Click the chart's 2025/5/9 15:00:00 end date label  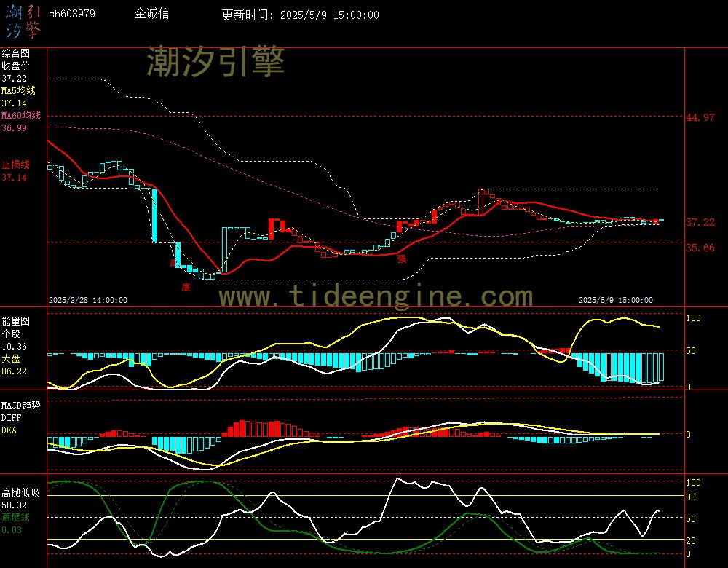616,301
